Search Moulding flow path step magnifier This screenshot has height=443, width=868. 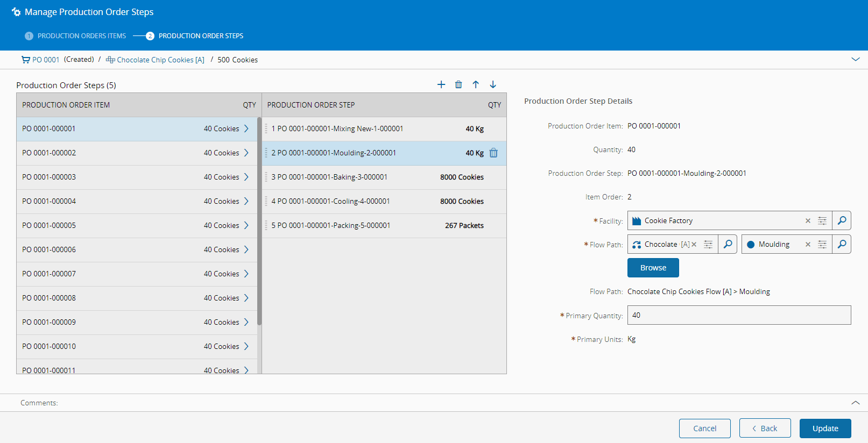842,244
